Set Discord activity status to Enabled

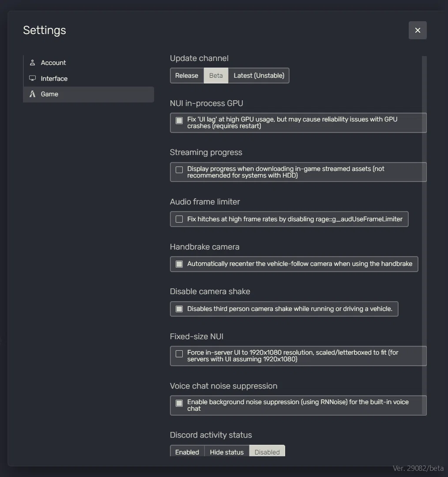tap(187, 451)
